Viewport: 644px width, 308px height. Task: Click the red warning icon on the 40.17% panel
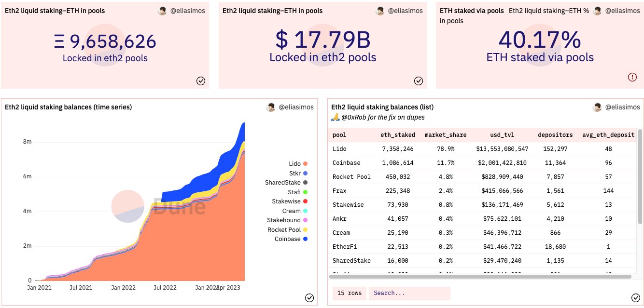[x=632, y=77]
